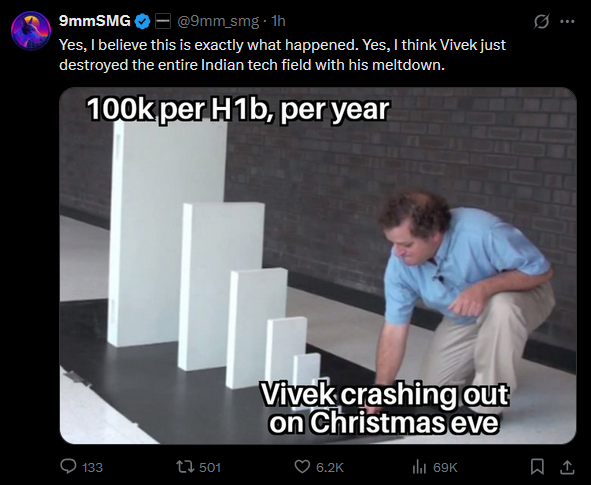View post analytics bar chart icon
This screenshot has height=485, width=591.
tap(419, 467)
